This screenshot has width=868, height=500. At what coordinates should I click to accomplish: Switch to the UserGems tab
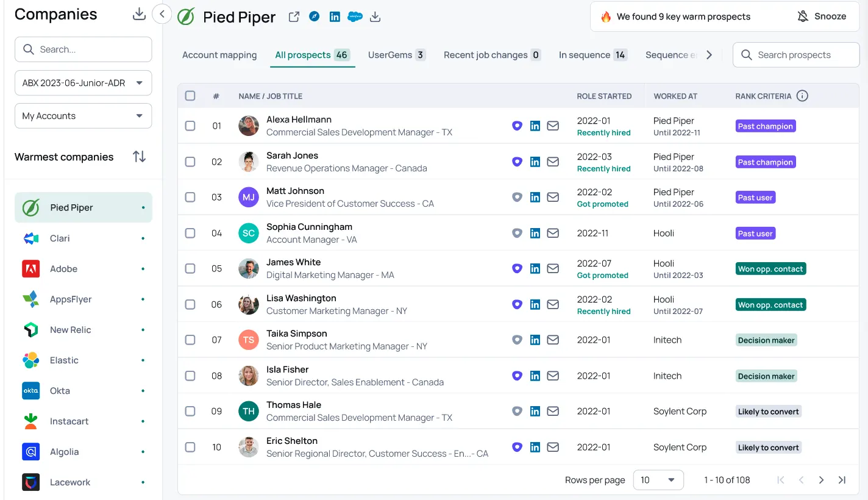click(396, 55)
